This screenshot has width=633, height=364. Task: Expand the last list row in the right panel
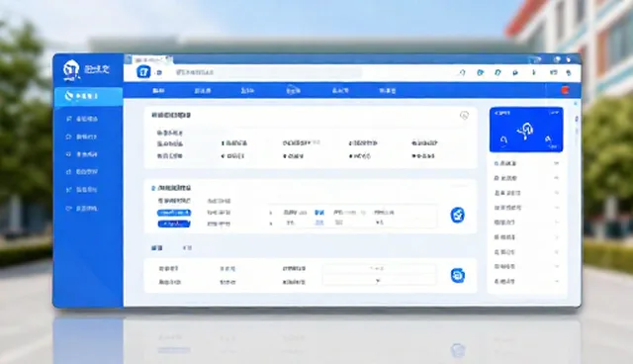(x=526, y=281)
